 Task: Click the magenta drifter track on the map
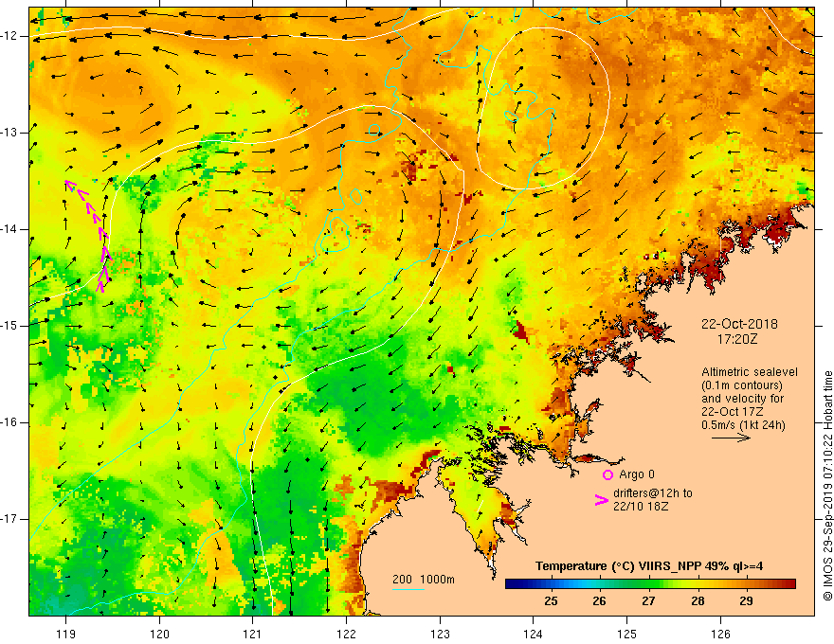pyautogui.click(x=88, y=236)
